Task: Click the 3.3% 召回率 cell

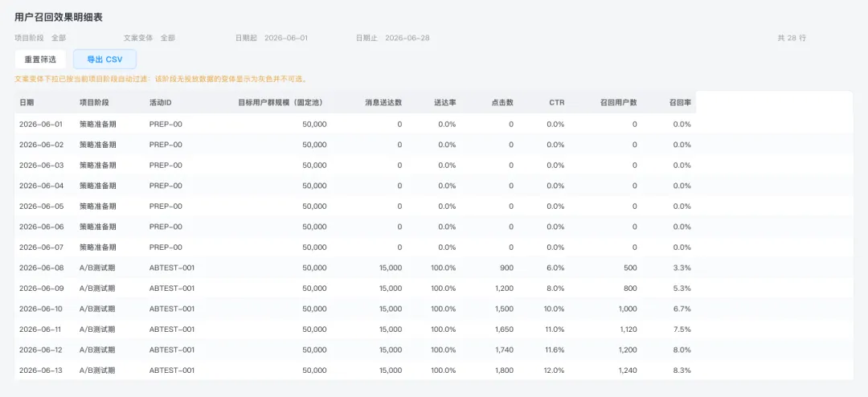Action: 682,268
